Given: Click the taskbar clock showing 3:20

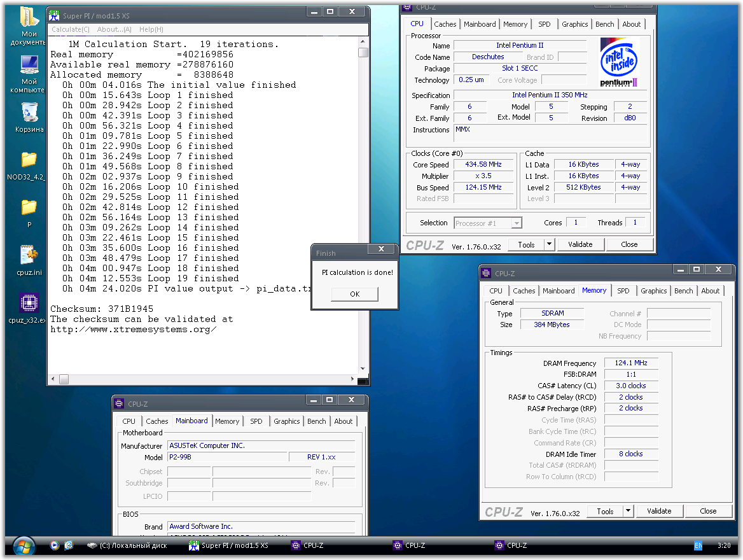Looking at the screenshot, I should (723, 545).
